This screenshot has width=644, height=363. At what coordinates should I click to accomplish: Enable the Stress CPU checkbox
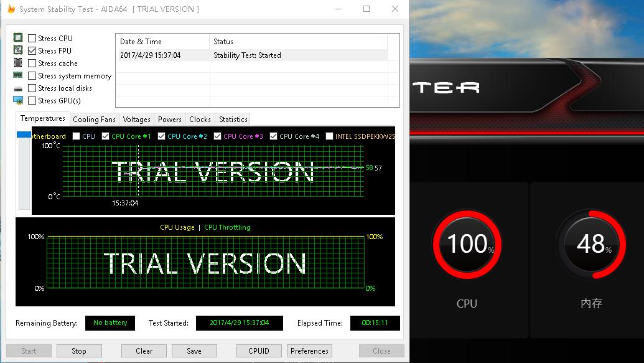[32, 39]
